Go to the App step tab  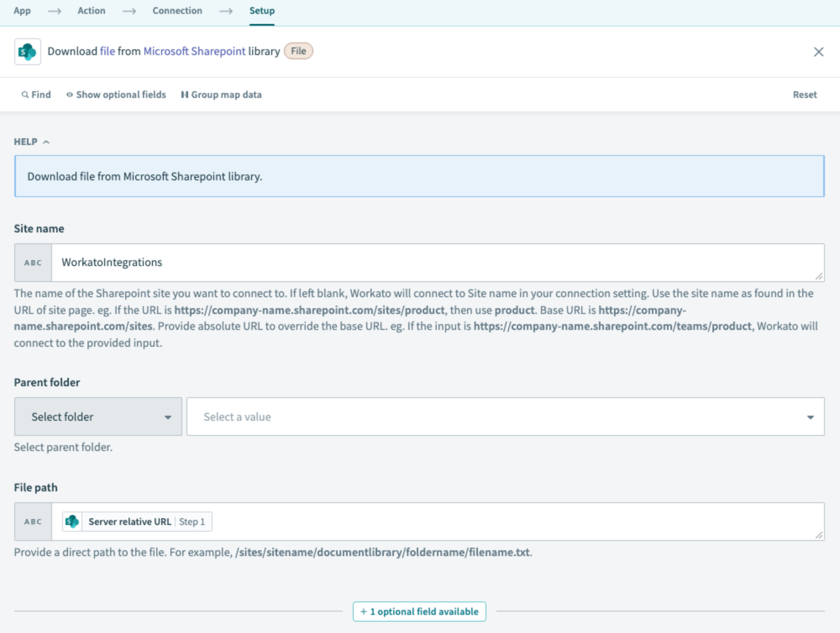click(22, 11)
